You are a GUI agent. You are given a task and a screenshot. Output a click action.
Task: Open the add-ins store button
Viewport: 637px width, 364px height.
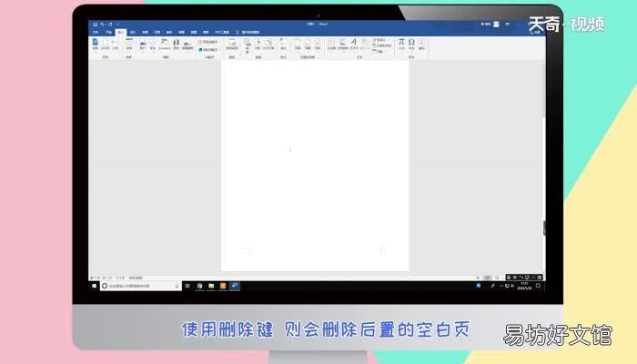click(x=208, y=42)
